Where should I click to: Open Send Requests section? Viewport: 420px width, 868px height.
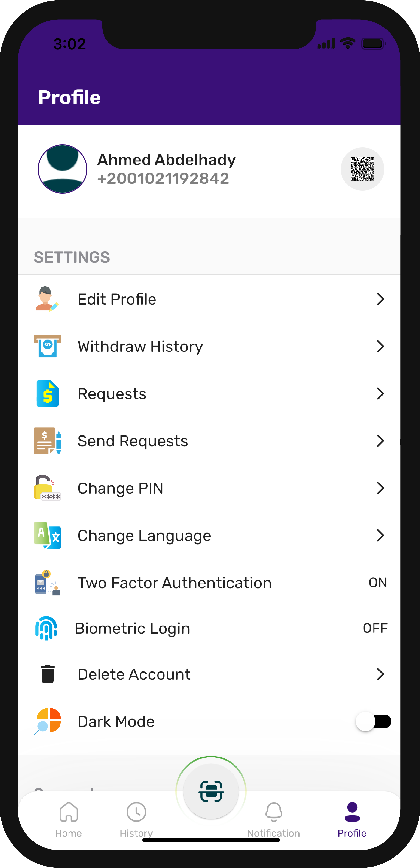(x=210, y=441)
